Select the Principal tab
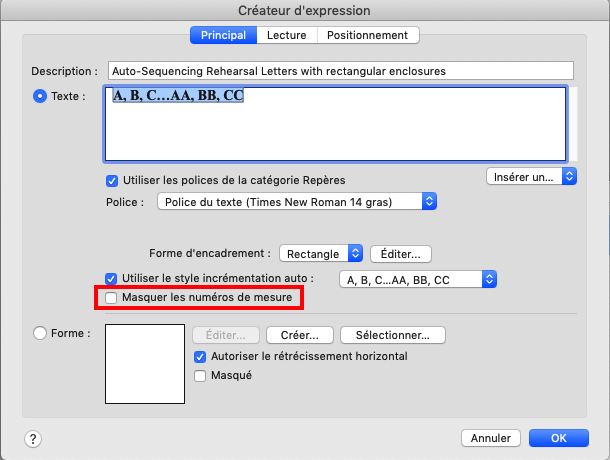The width and height of the screenshot is (610, 460). (x=223, y=35)
